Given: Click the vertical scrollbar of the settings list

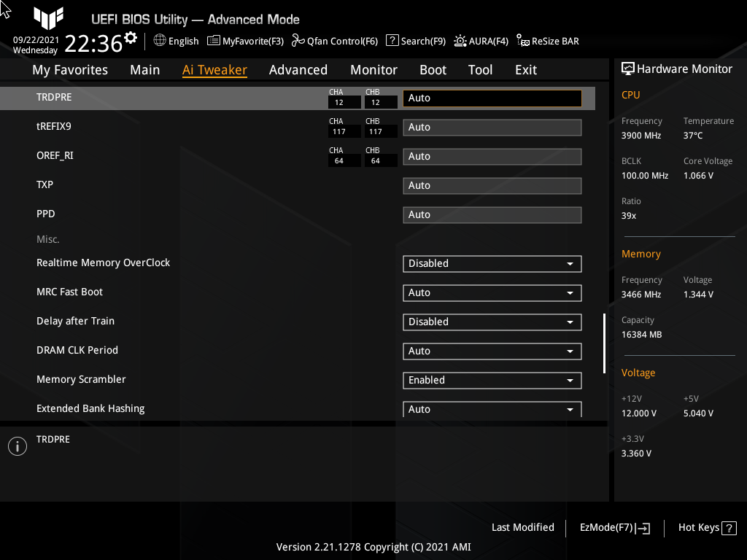Looking at the screenshot, I should [604, 343].
